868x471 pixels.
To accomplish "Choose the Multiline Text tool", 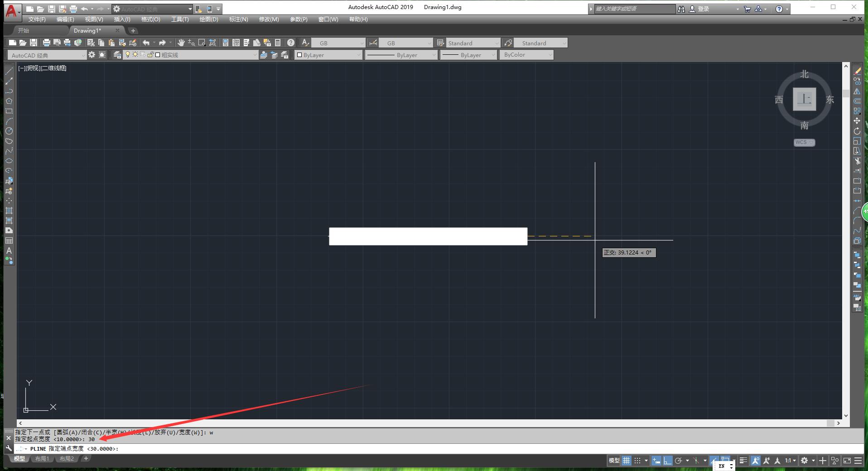I will [x=9, y=250].
